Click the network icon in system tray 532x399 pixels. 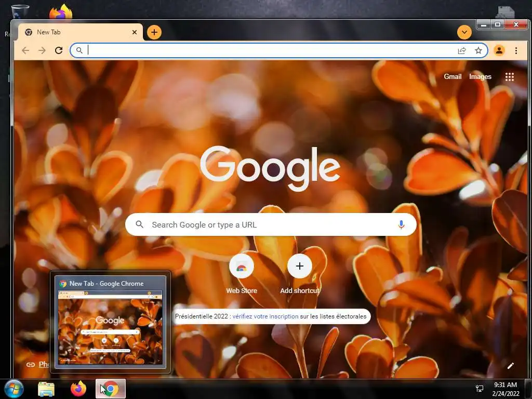(480, 389)
